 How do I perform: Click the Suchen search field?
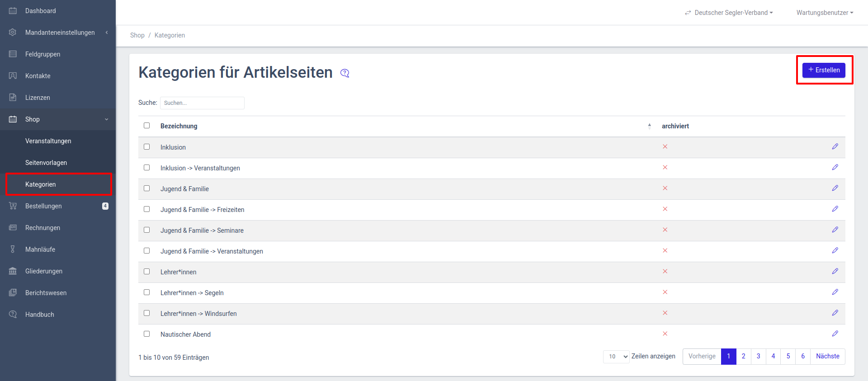[202, 103]
